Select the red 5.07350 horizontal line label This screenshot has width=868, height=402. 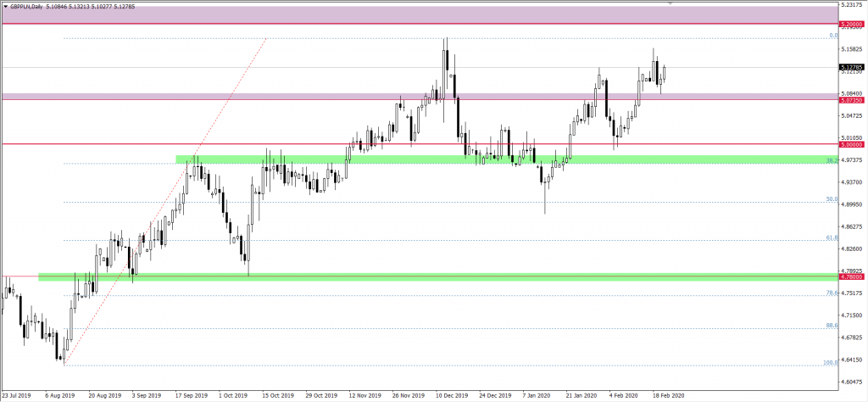point(851,100)
